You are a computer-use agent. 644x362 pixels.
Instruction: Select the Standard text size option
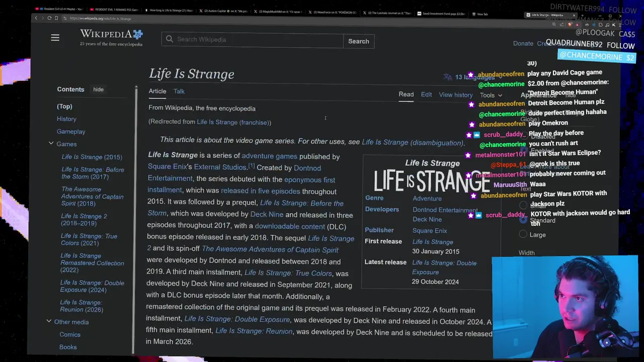click(523, 220)
